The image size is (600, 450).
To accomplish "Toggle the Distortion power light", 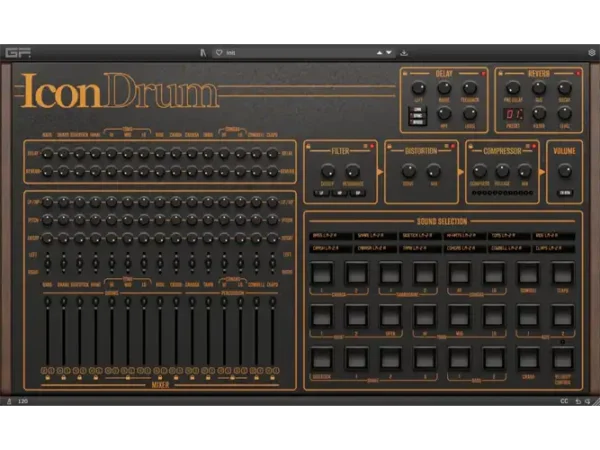I will click(x=453, y=146).
